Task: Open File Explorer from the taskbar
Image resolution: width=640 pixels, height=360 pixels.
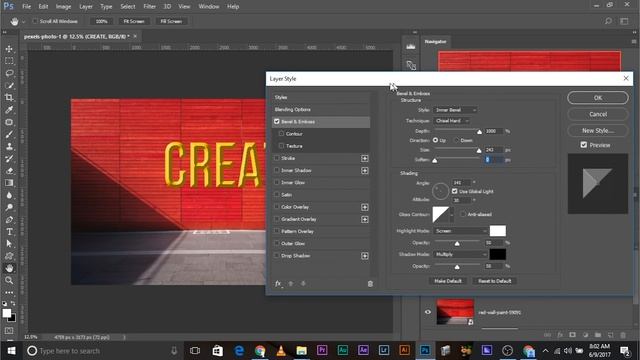Action: coord(301,350)
